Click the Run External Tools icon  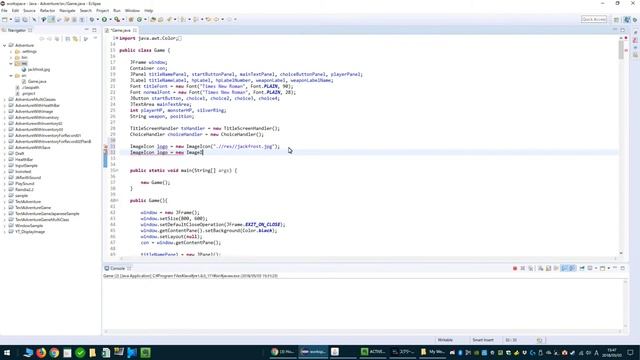pyautogui.click(x=117, y=19)
